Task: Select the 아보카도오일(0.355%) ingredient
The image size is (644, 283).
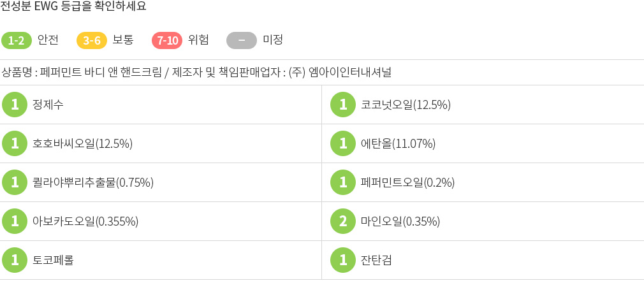Action: point(85,221)
